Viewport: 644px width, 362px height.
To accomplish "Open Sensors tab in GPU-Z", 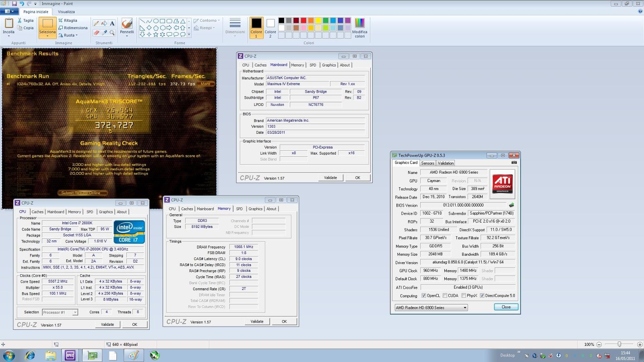I will 427,163.
